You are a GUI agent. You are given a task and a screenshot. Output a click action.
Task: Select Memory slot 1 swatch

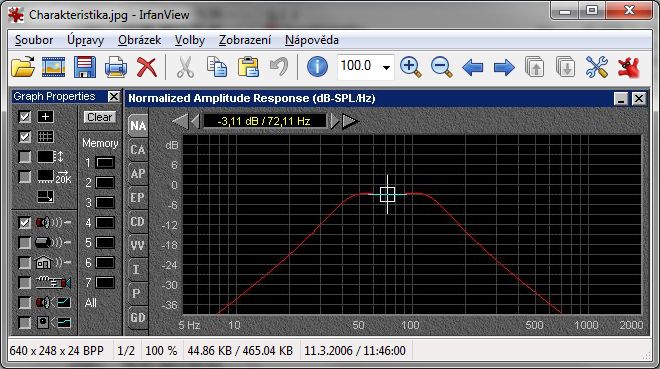point(105,163)
